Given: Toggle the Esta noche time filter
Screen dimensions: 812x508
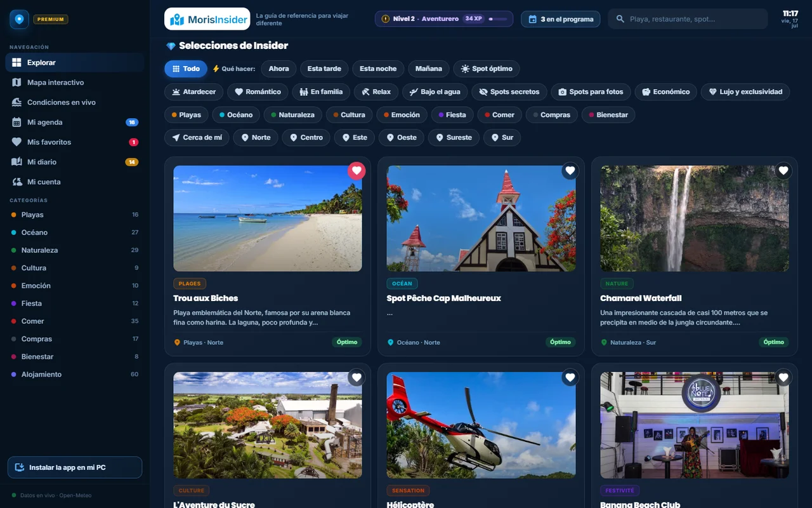Looking at the screenshot, I should [x=378, y=69].
